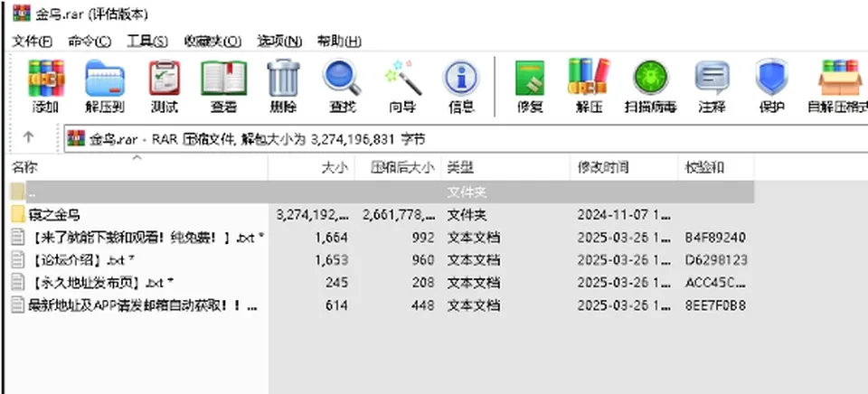
Task: Sort by the 校验和 column header
Action: [x=716, y=168]
